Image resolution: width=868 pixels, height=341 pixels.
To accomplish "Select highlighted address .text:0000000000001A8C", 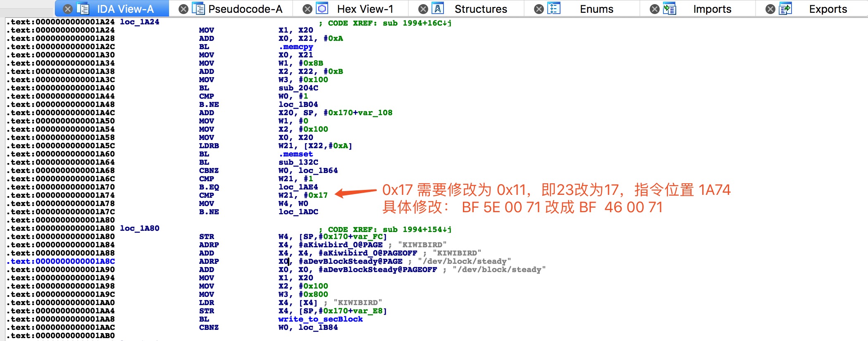I will click(61, 261).
